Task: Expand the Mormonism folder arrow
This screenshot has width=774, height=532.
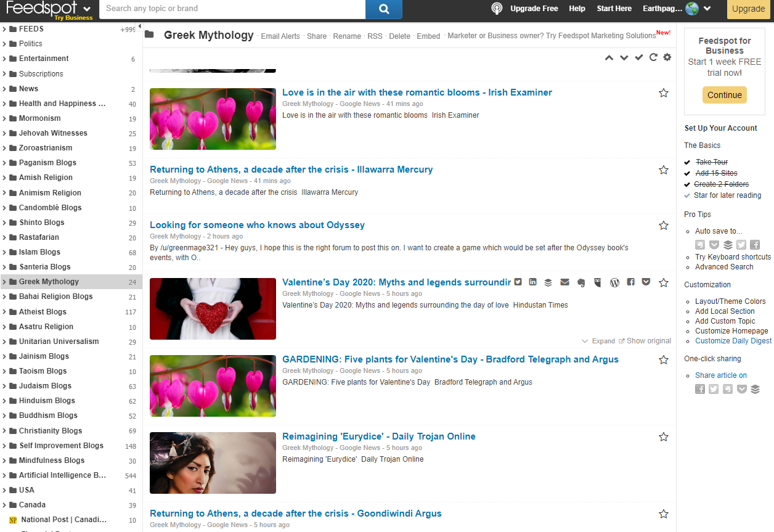Action: coord(4,118)
